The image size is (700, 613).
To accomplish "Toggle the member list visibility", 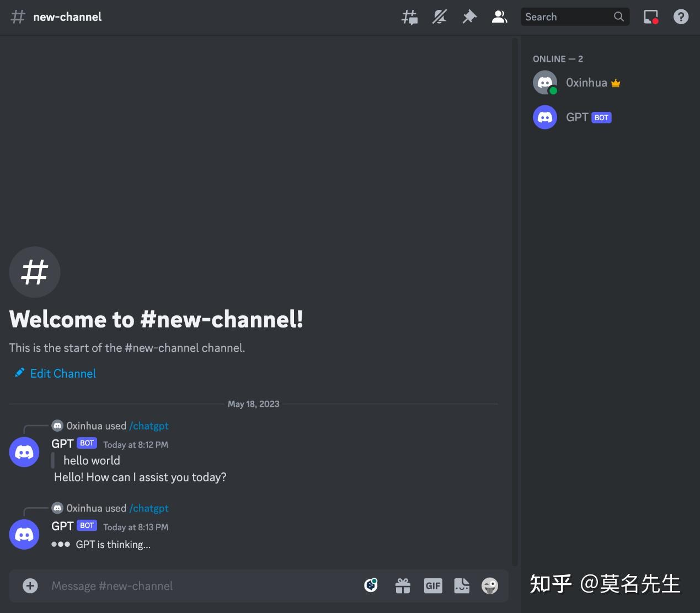I will (499, 17).
